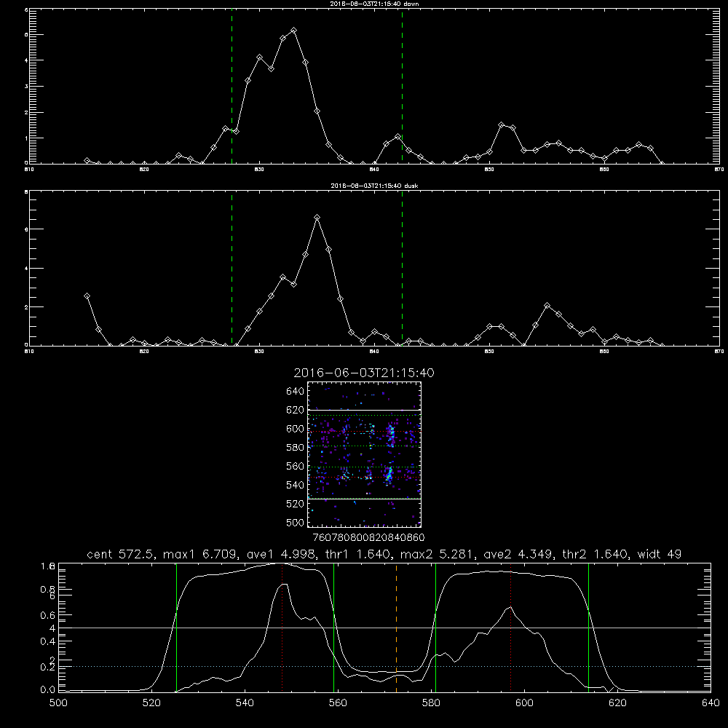Click the y-axis label 620 beside the color image
Image resolution: width=728 pixels, height=728 pixels.
(296, 410)
